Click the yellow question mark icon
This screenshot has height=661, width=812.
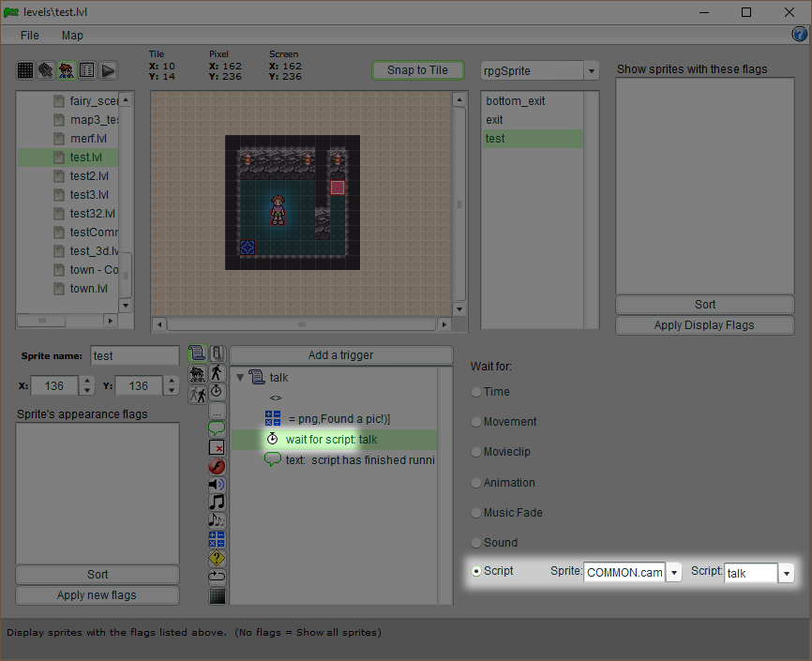[x=217, y=558]
